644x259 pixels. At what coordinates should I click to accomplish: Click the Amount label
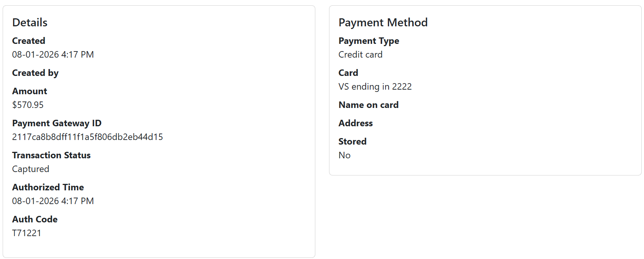[x=30, y=91]
